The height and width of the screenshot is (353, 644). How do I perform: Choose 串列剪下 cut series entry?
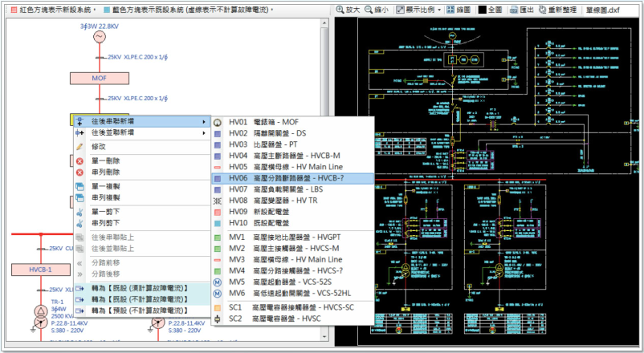142,223
